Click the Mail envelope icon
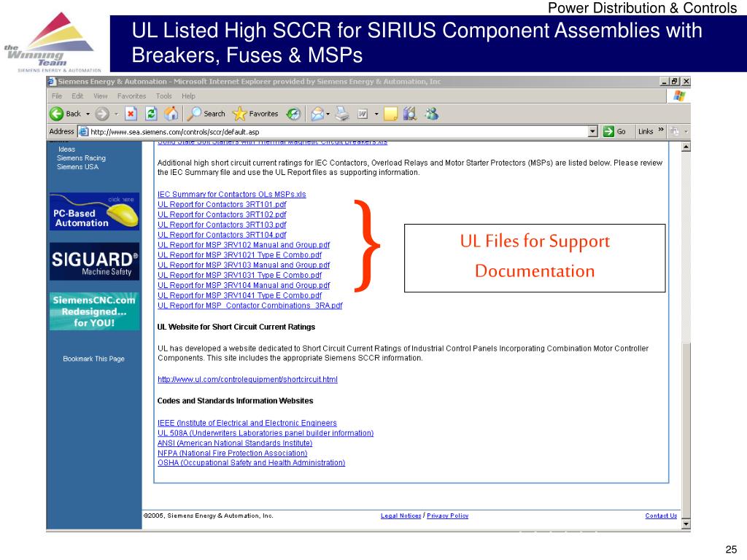This screenshot has width=747, height=560. (x=317, y=114)
